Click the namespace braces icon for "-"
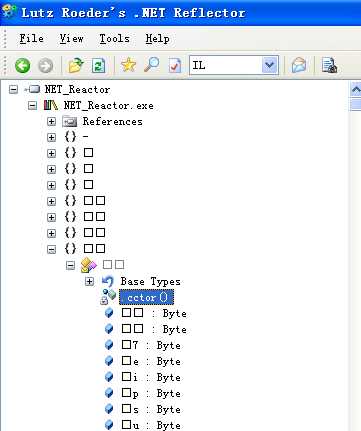The height and width of the screenshot is (431, 361). point(70,137)
